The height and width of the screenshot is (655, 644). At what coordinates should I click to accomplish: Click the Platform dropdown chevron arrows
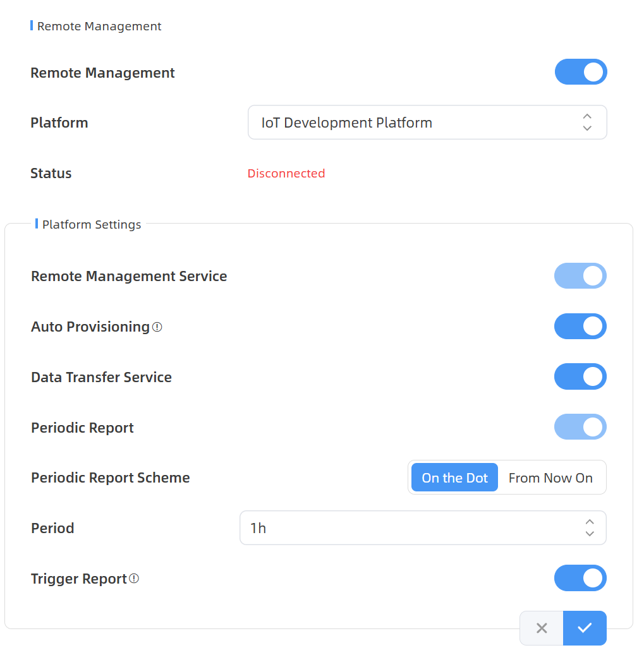[x=587, y=123]
